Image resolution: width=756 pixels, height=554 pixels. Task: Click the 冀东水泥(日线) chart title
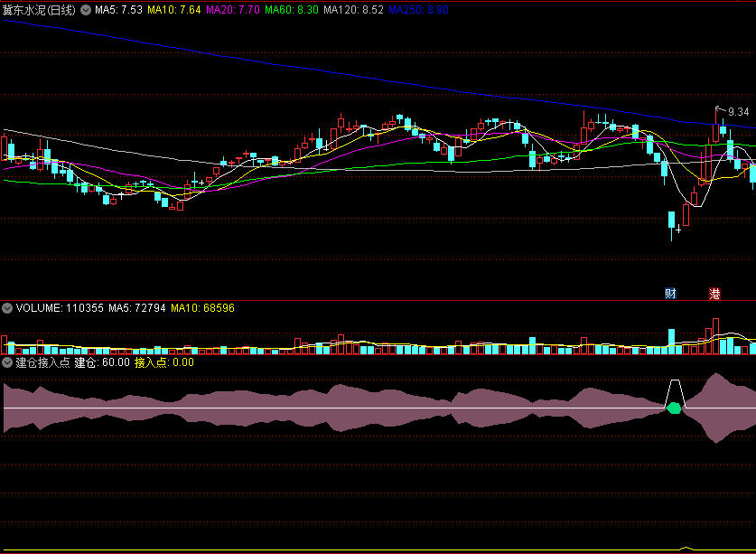pos(39,10)
